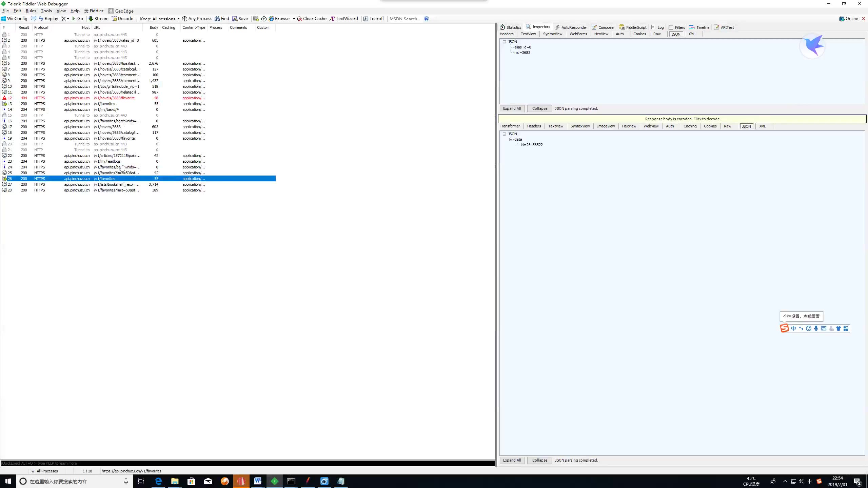Collapse the data node in response JSON tree
Viewport: 868px width, 488px height.
click(x=511, y=139)
